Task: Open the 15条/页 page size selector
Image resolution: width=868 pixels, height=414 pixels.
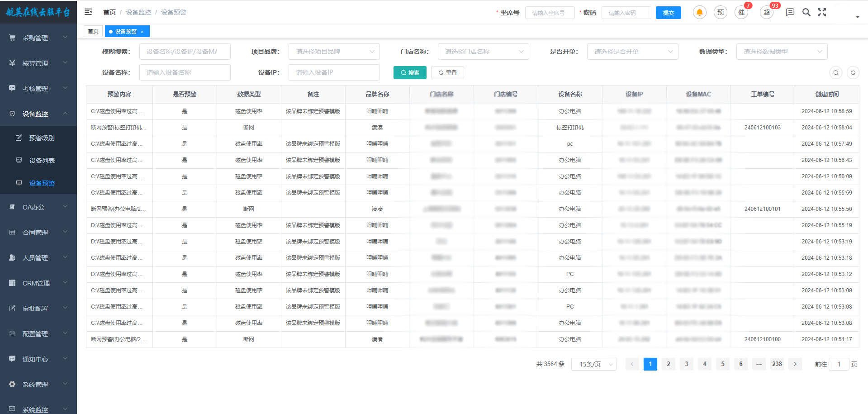Action: pos(593,364)
